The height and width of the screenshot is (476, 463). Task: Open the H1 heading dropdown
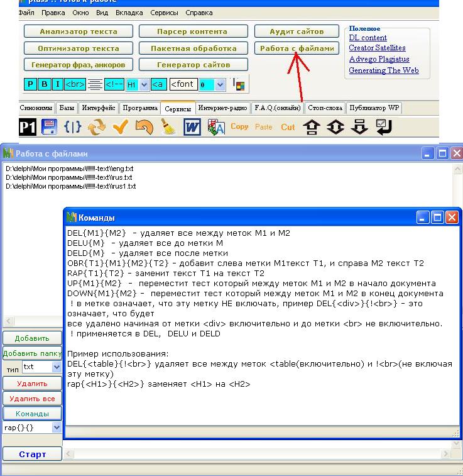(x=144, y=84)
